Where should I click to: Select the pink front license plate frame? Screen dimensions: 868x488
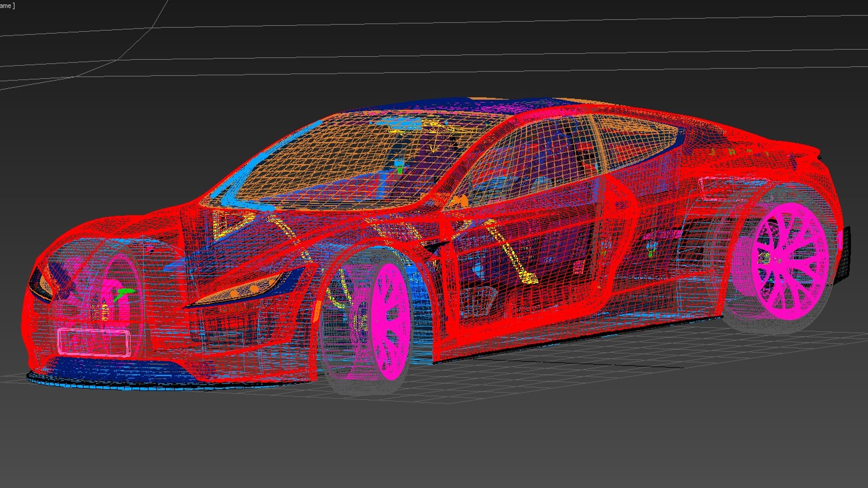click(x=94, y=342)
